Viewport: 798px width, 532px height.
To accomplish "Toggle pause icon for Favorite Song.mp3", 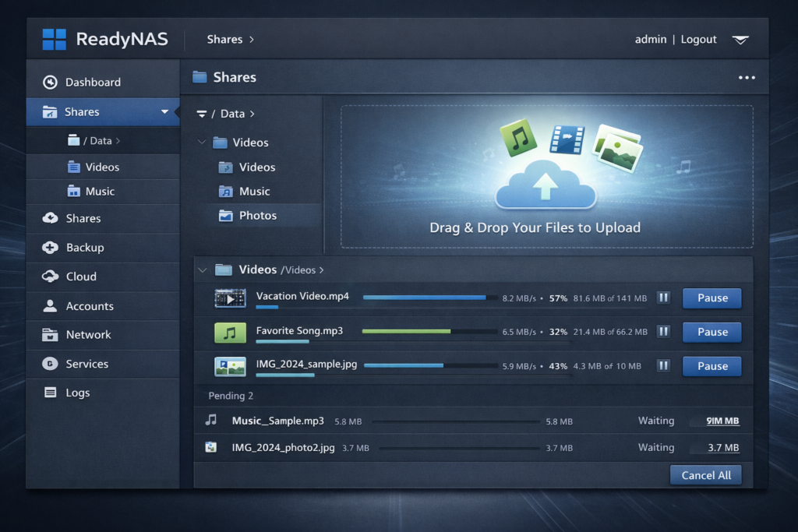I will 663,332.
